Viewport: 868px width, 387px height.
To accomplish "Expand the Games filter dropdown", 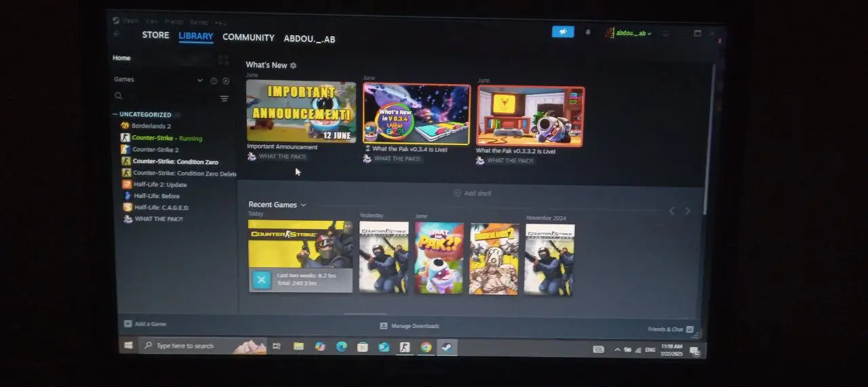I will pyautogui.click(x=199, y=81).
